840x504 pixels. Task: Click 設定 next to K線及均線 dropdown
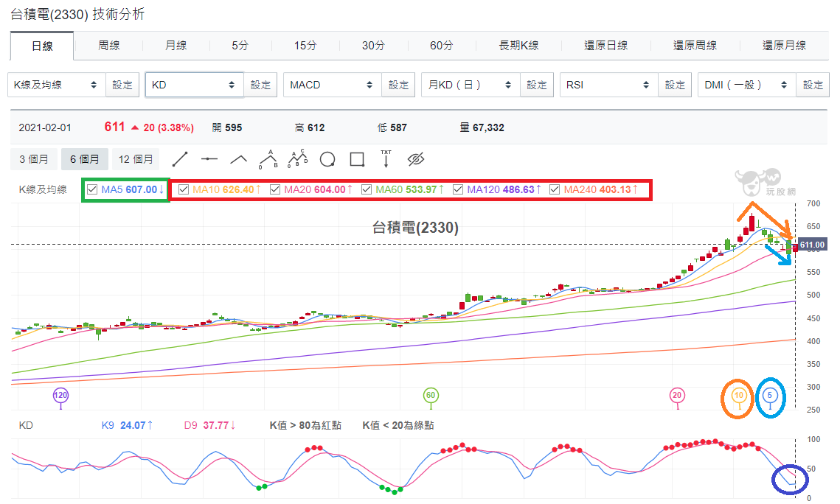[122, 85]
